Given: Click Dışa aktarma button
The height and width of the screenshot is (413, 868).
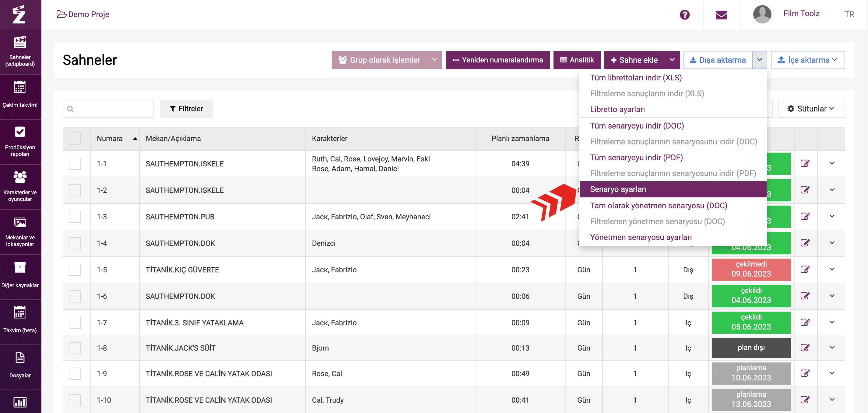Looking at the screenshot, I should click(718, 60).
